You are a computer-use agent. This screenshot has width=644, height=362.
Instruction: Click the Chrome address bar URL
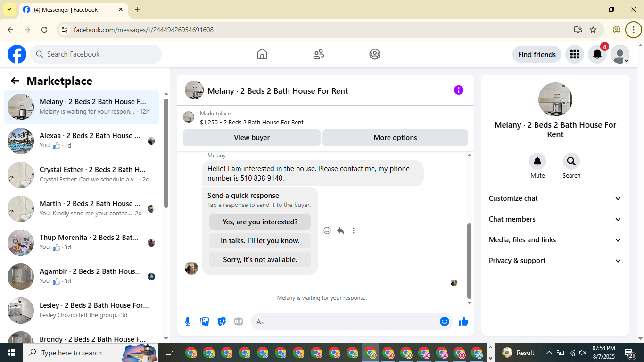[144, 30]
